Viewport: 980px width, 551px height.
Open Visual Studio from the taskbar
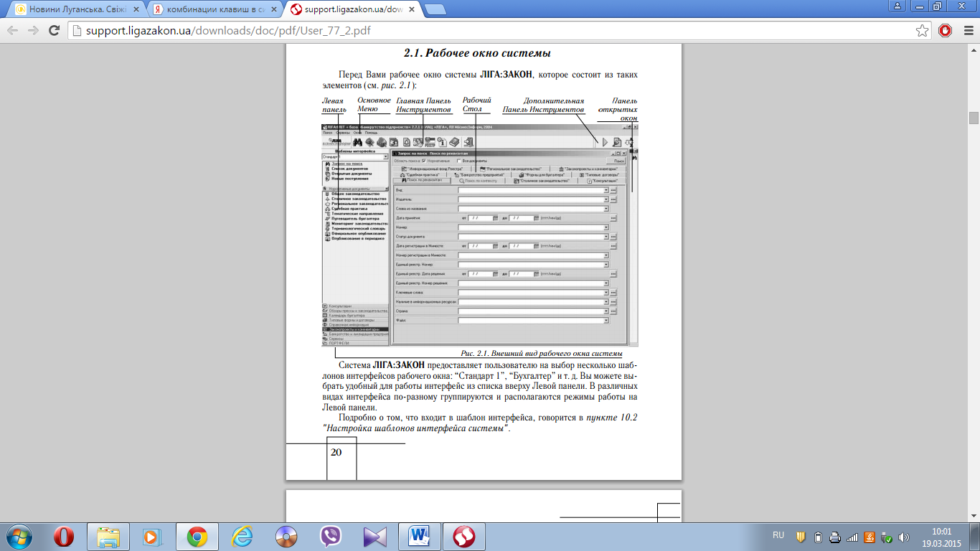point(375,537)
